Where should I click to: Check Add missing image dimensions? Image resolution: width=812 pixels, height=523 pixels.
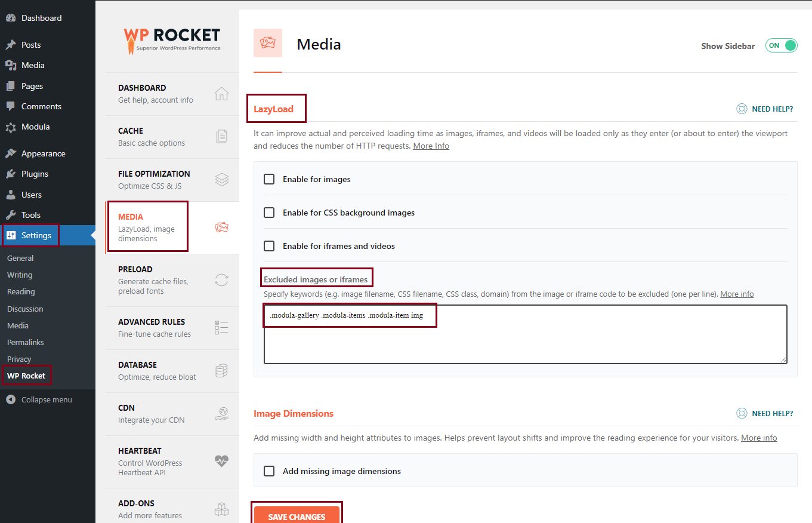point(269,471)
